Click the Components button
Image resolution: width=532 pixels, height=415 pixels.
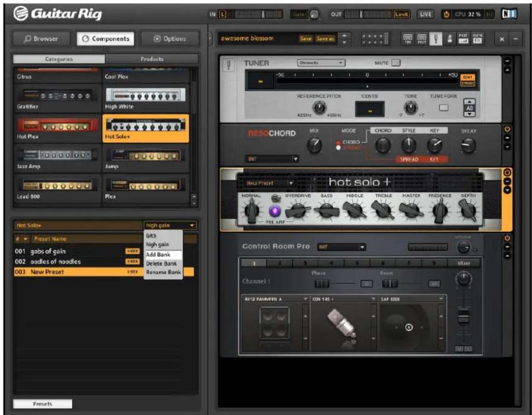coord(106,38)
